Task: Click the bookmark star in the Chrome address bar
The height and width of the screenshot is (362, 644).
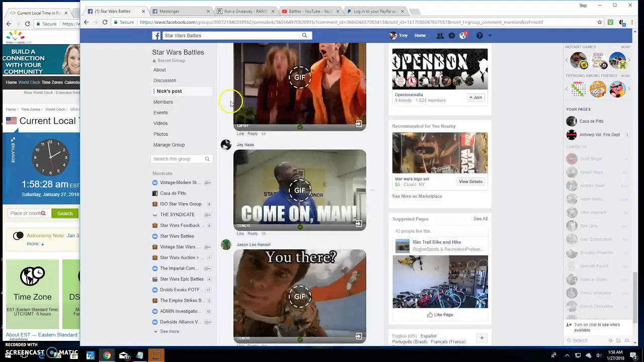Action: 600,22
